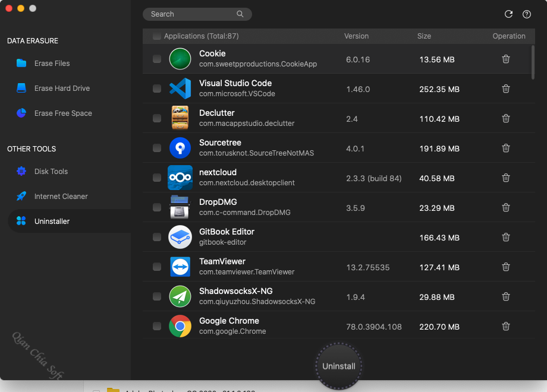
Task: Click the search magnifier icon
Action: (x=240, y=14)
